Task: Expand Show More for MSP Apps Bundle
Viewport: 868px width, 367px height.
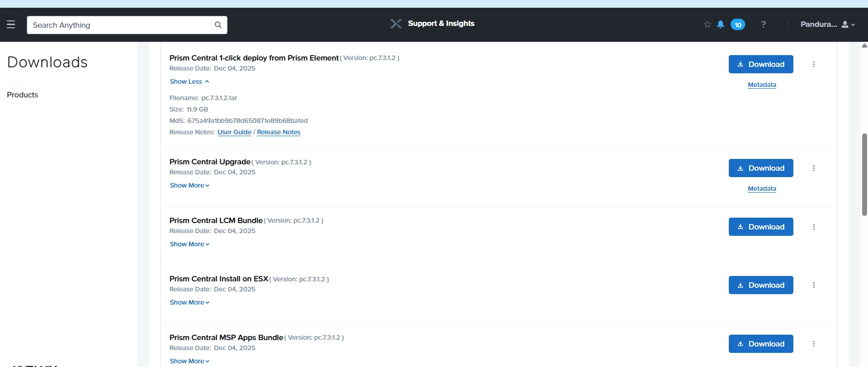Action: point(190,361)
